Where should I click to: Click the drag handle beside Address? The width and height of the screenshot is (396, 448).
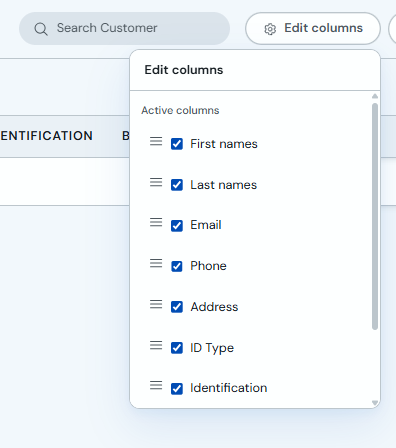click(x=156, y=304)
